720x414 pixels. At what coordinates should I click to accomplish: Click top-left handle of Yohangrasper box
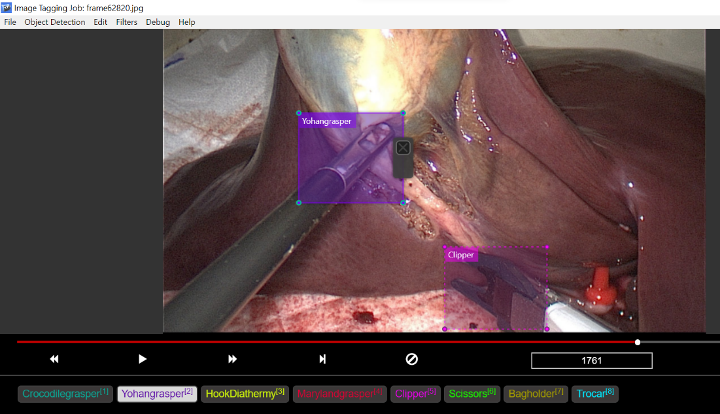pos(299,113)
